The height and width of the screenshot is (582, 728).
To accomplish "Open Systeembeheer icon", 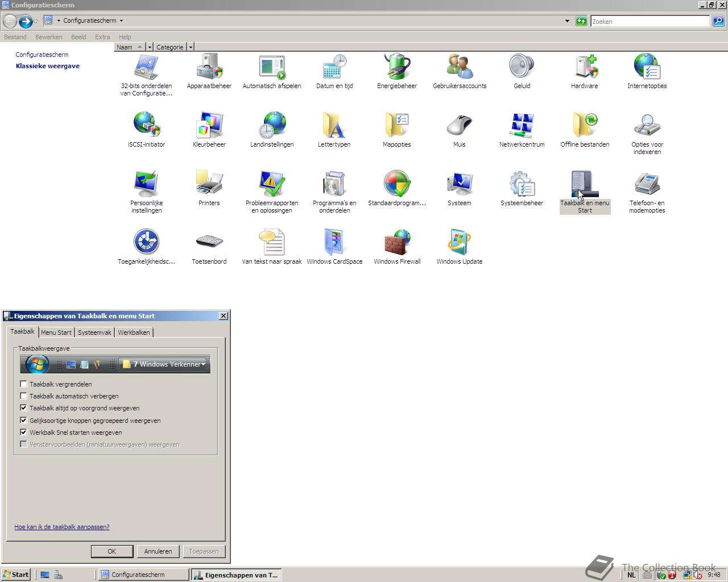I will point(522,184).
